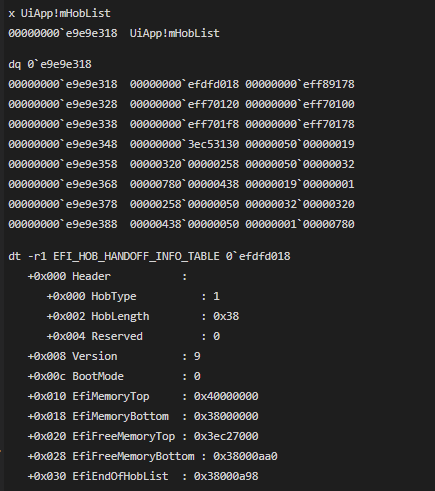Click the dt -r1 EFI_HOB_HANDOFF_INFO_TABLE command
Viewport: 435px width, 491px height.
pos(149,256)
